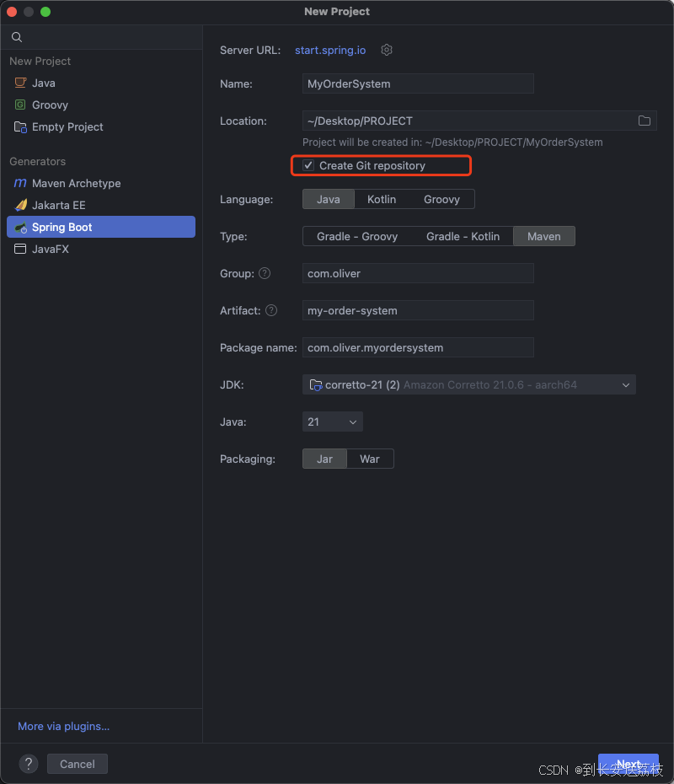The width and height of the screenshot is (674, 784).
Task: Open the Java version dropdown
Action: (x=332, y=422)
